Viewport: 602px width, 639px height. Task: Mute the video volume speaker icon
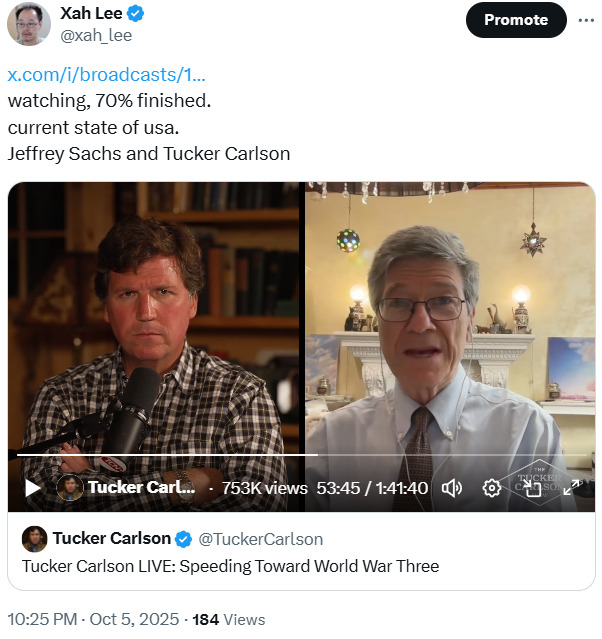[452, 488]
